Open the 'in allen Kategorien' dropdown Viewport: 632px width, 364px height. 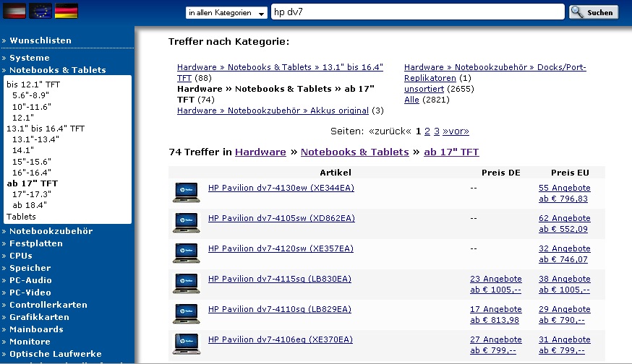click(226, 12)
